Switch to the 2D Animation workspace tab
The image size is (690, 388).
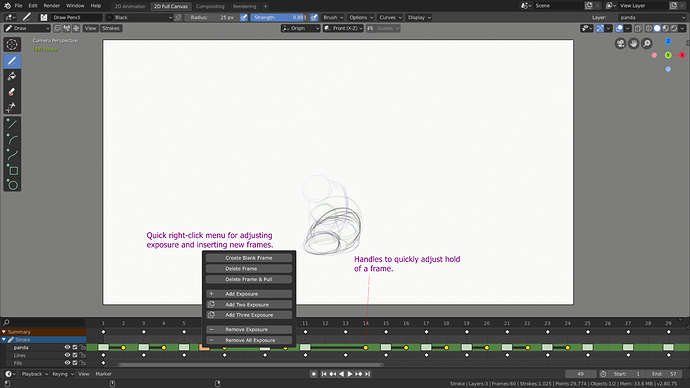(130, 6)
